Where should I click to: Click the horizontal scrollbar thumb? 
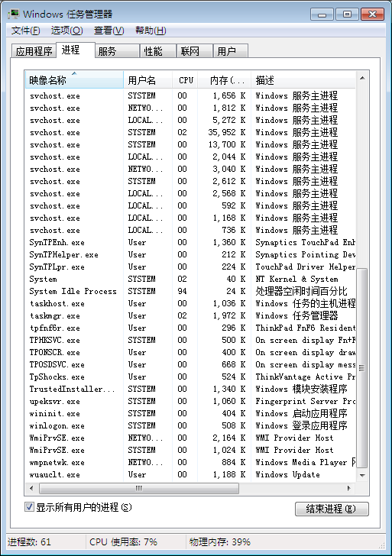click(139, 488)
